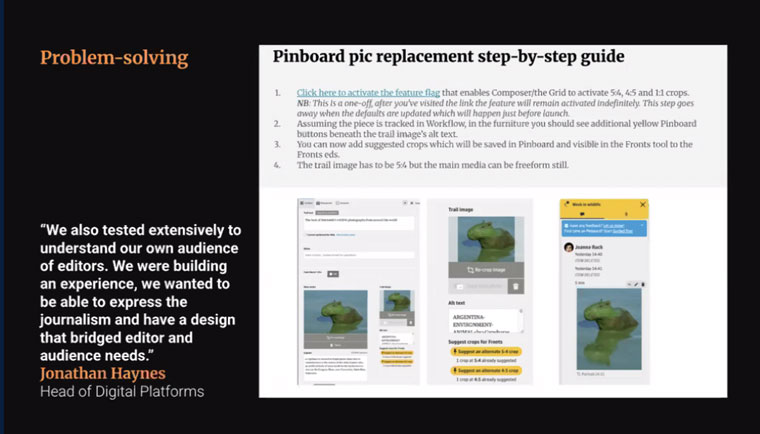Viewport: 760px width, 434px height.
Task: Click the Re-crop image button under Trail image
Action: [486, 270]
